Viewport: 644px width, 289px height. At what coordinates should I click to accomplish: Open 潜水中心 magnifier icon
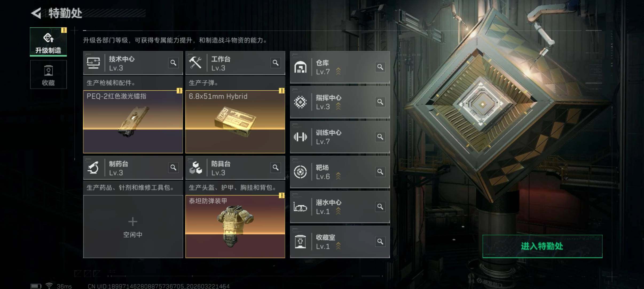click(380, 207)
